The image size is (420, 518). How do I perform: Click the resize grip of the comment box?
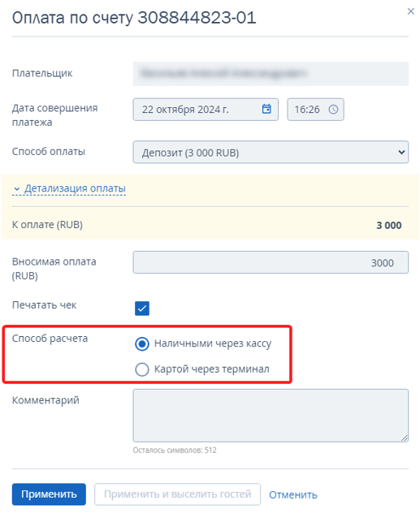coord(405,438)
